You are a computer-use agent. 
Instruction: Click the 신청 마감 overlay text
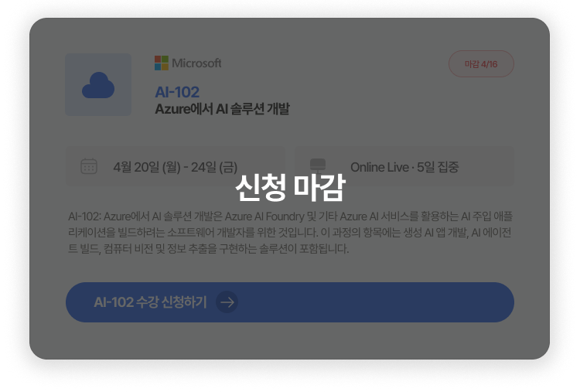tap(290, 187)
